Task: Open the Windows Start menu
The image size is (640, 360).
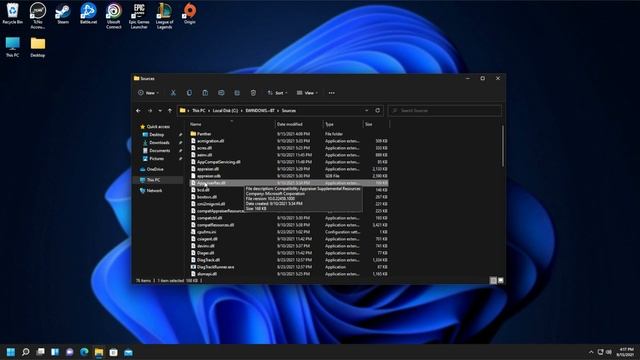Action: click(x=11, y=352)
